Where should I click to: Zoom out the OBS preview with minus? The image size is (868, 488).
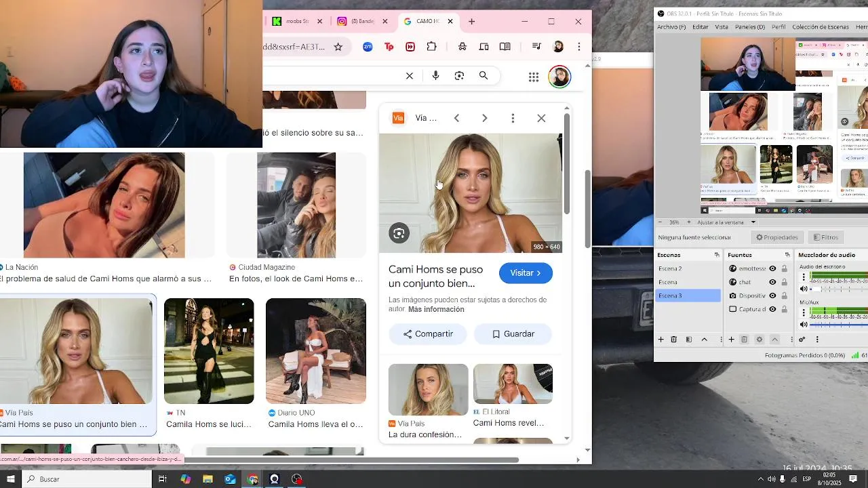pos(660,222)
